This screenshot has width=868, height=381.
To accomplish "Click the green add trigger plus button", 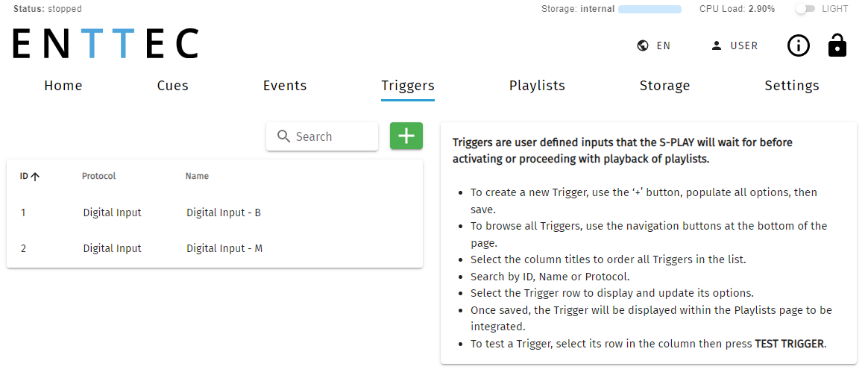I will [406, 136].
